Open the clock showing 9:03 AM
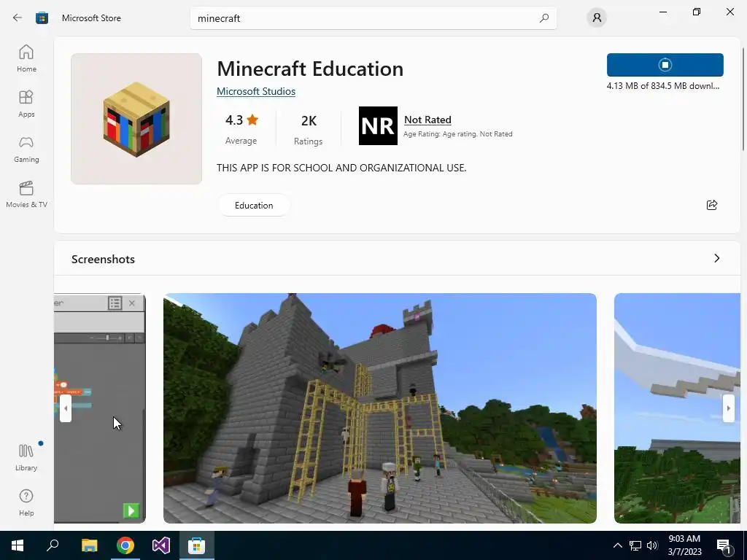Image resolution: width=747 pixels, height=560 pixels. click(x=684, y=545)
